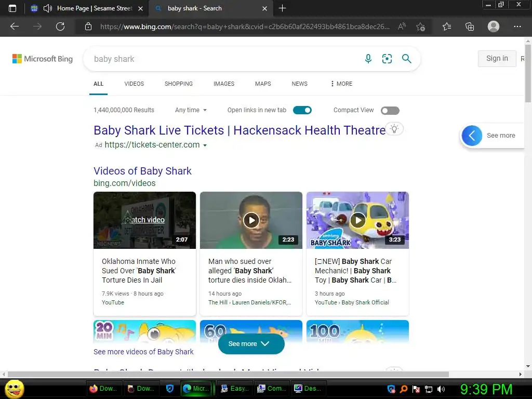Click Oklahoma Inmate Who Sued video title
Image resolution: width=532 pixels, height=399 pixels.
point(139,271)
